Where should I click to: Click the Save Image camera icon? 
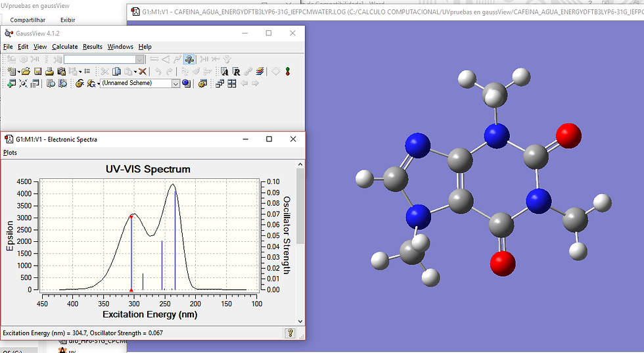[62, 72]
